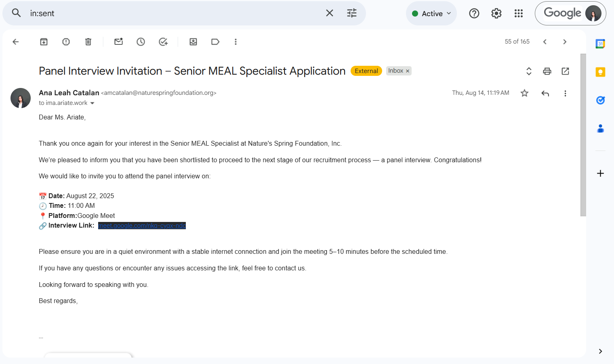Star the message from Ana Leah Catalan
Image resolution: width=614 pixels, height=364 pixels.
click(x=524, y=93)
